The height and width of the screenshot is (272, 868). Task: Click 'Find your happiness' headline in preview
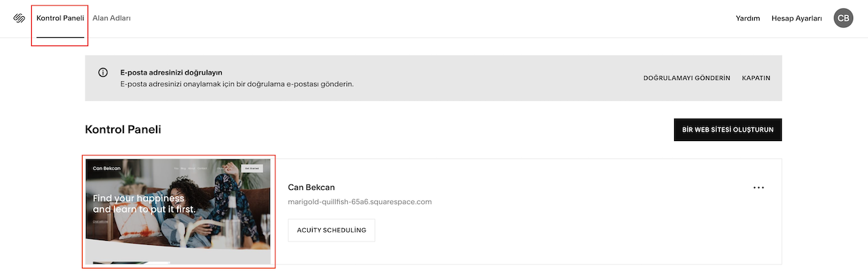click(x=139, y=198)
